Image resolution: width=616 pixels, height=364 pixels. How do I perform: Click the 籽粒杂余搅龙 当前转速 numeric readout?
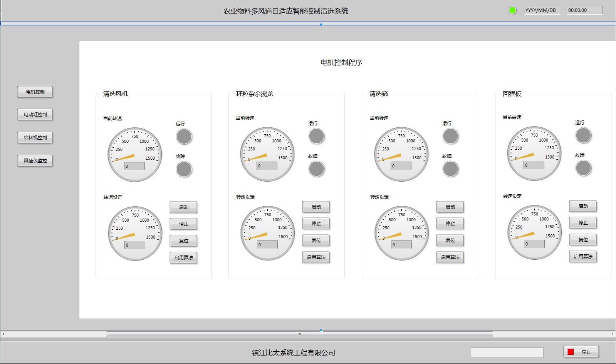pos(267,166)
